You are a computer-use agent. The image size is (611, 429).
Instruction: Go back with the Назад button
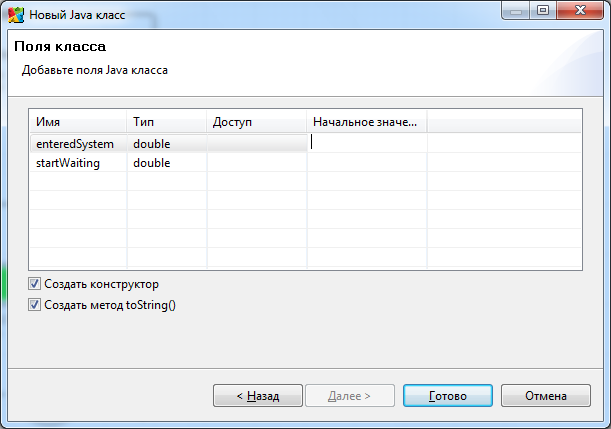pos(258,395)
